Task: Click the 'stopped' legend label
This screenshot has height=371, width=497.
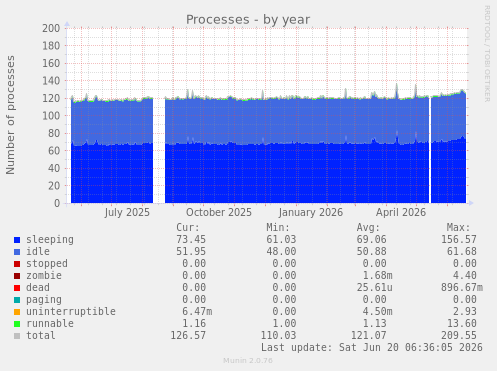Action: [x=47, y=264]
